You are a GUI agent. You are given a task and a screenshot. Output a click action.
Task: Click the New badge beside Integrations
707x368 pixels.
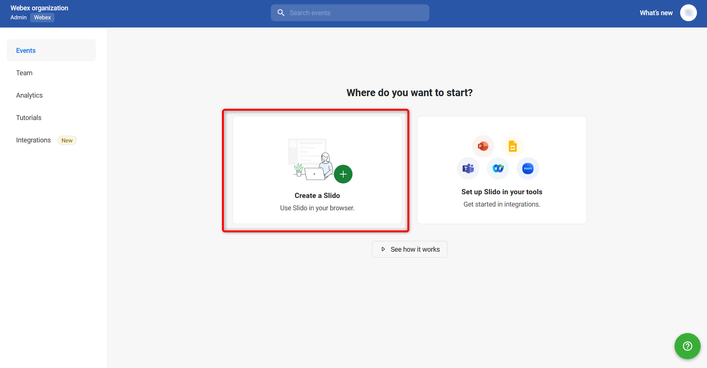pyautogui.click(x=67, y=140)
